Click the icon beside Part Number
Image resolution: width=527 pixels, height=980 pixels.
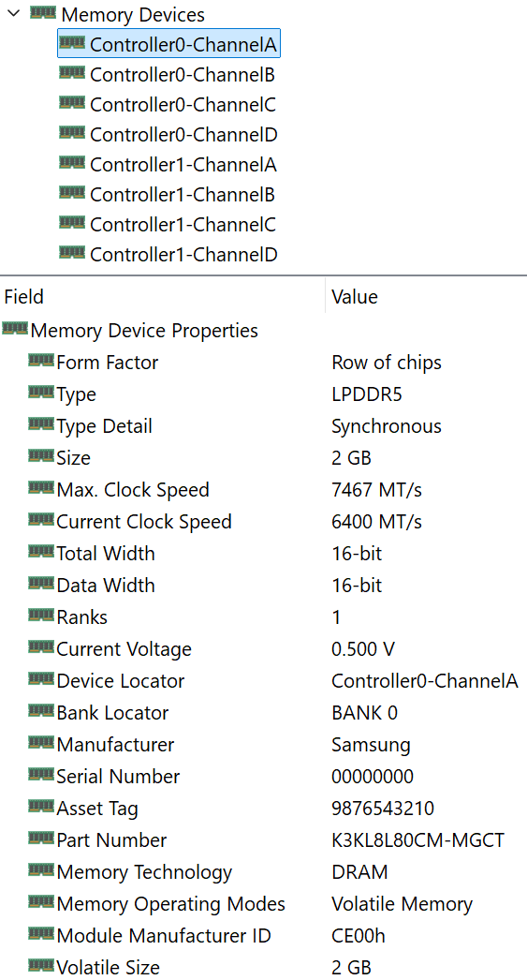point(41,839)
